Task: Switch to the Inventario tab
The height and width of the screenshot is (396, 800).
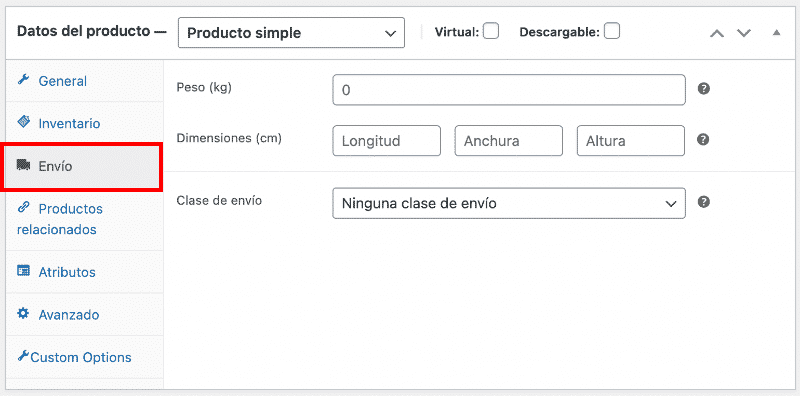Action: [x=84, y=123]
